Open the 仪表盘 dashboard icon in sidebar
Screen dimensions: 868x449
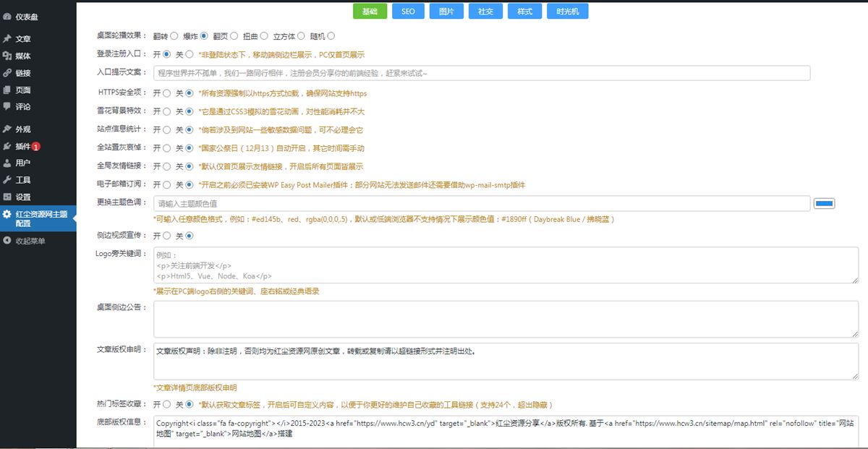click(7, 16)
